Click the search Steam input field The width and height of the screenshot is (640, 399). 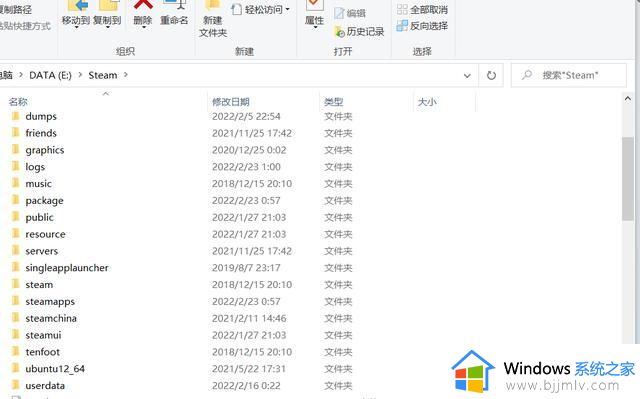click(570, 75)
